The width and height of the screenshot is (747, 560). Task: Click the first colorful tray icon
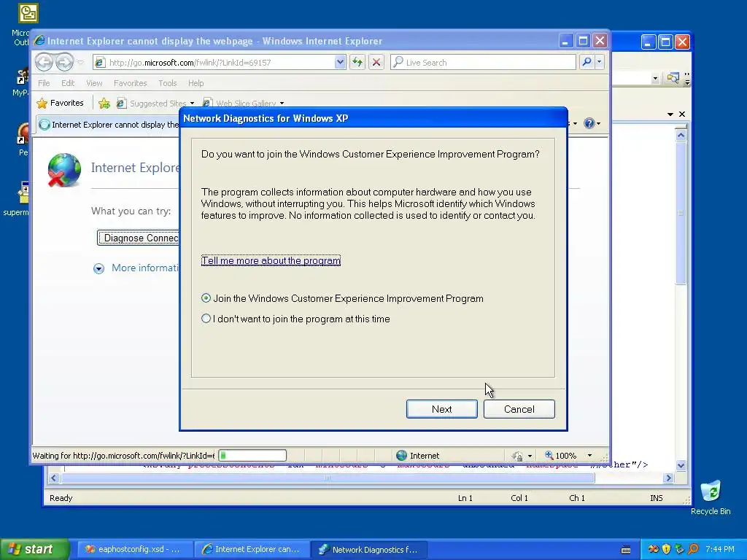(x=653, y=550)
